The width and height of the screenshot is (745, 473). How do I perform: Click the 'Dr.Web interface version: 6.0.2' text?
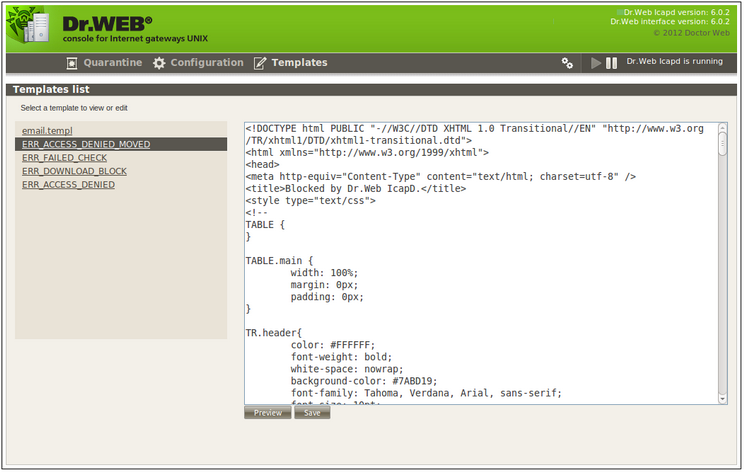[670, 21]
